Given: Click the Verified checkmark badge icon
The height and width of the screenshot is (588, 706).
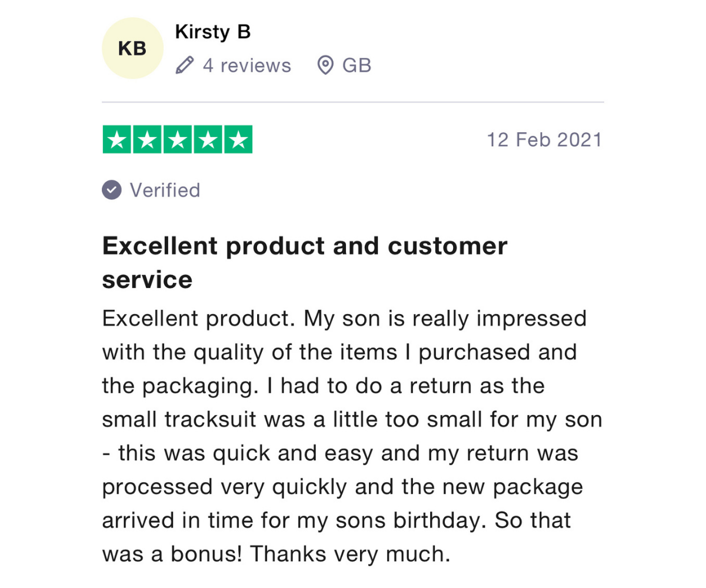Looking at the screenshot, I should click(112, 190).
